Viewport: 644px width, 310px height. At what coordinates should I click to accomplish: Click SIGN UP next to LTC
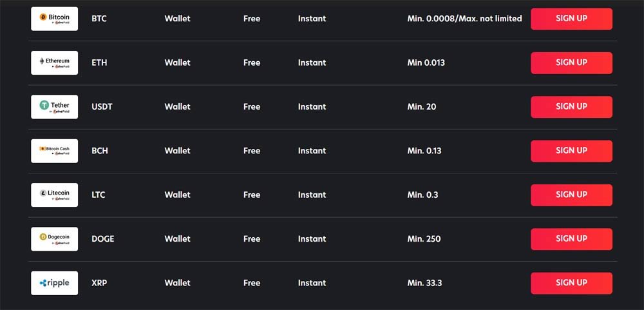[x=571, y=195]
